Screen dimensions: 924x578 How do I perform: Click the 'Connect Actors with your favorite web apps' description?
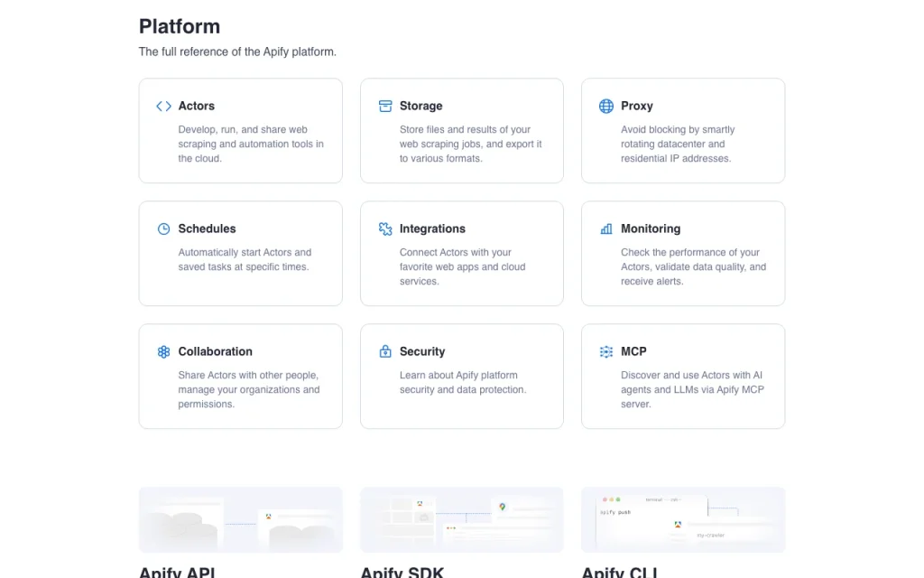pyautogui.click(x=463, y=266)
